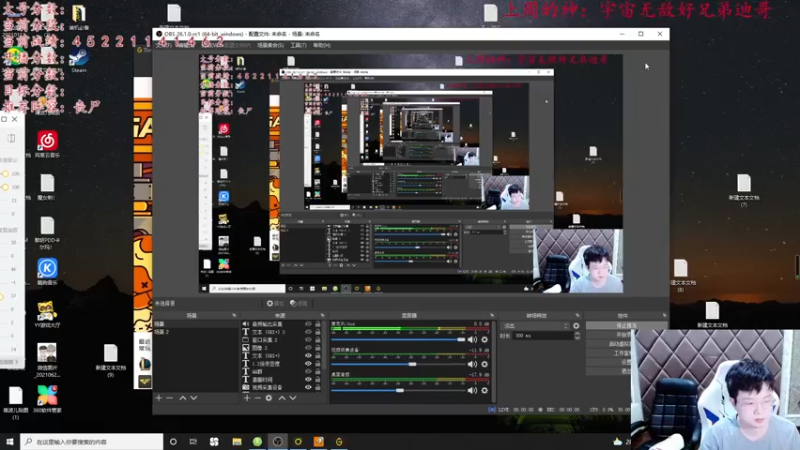
Task: Open the 场景集合(S) menu
Action: click(270, 45)
